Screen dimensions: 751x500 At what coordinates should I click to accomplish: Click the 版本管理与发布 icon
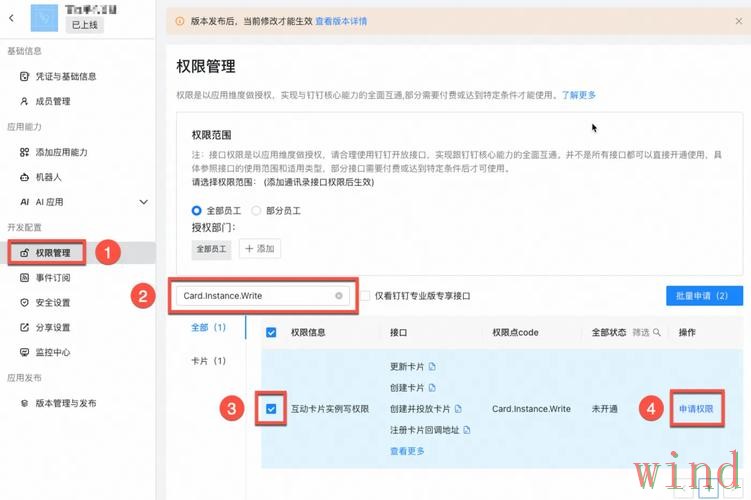[24, 403]
